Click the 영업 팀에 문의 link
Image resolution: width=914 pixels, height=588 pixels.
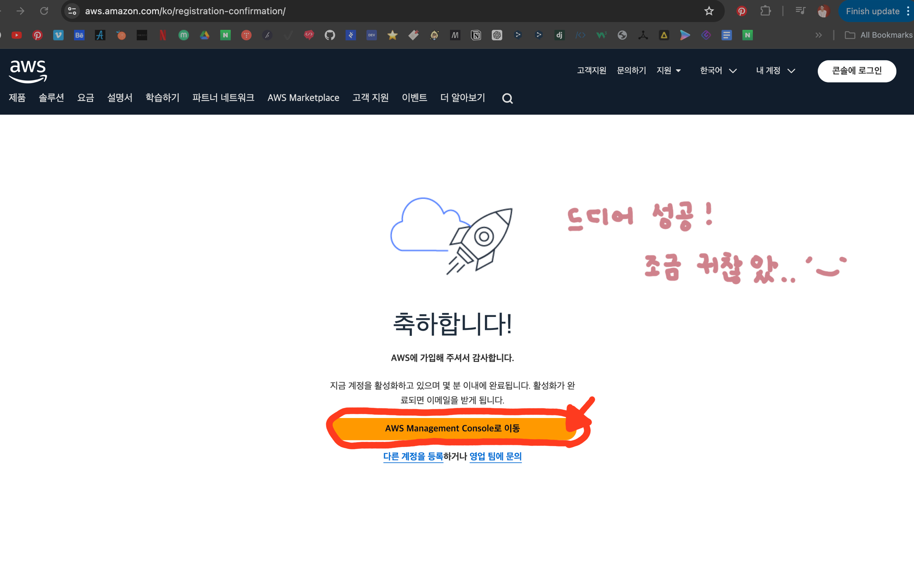[x=495, y=456]
